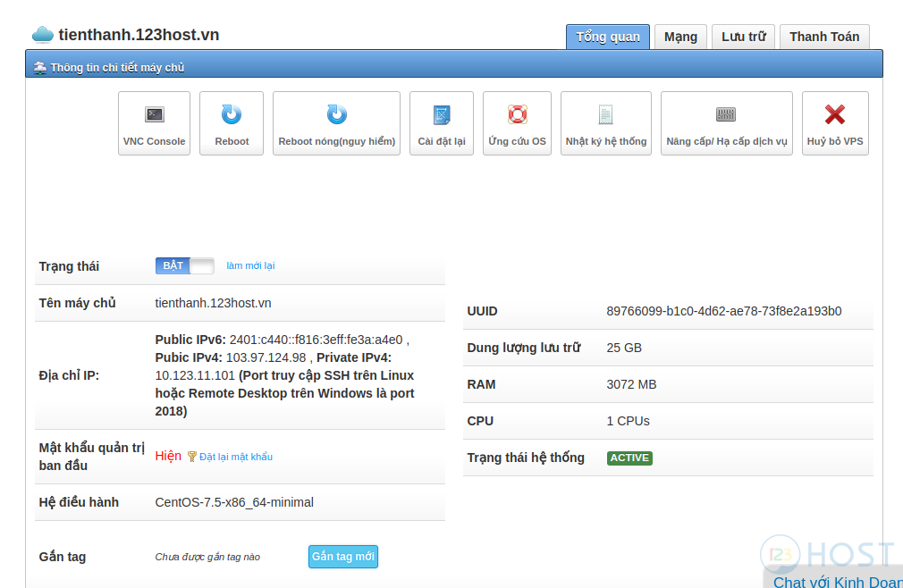Click the Private IPv4 address 10.123.11.101
Viewport: 903px width, 588px height.
click(195, 375)
